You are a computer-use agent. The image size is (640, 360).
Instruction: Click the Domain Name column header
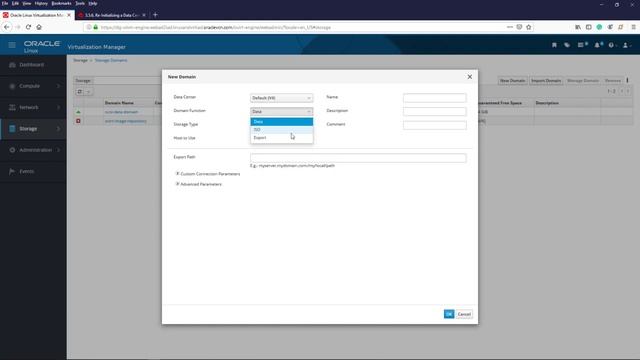[x=119, y=103]
